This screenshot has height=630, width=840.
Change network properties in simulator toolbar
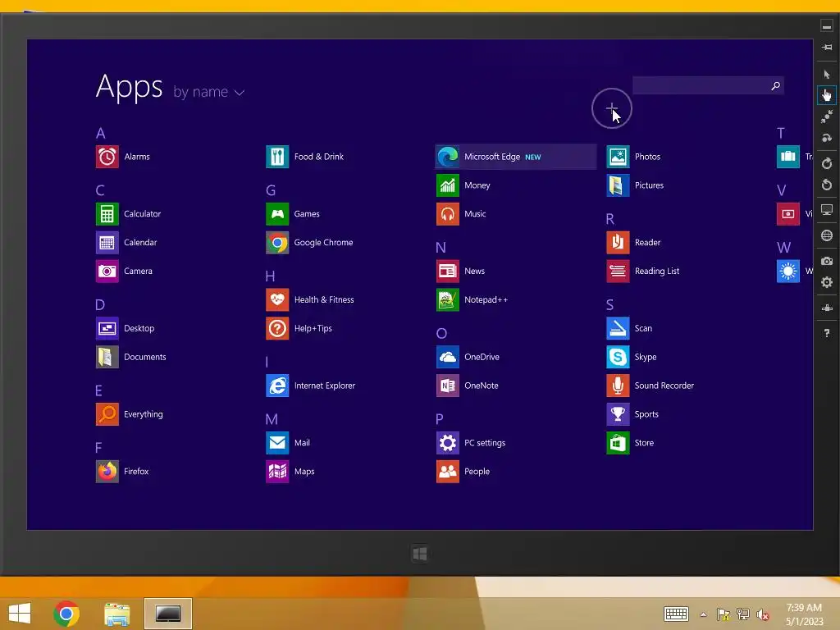pos(827,308)
